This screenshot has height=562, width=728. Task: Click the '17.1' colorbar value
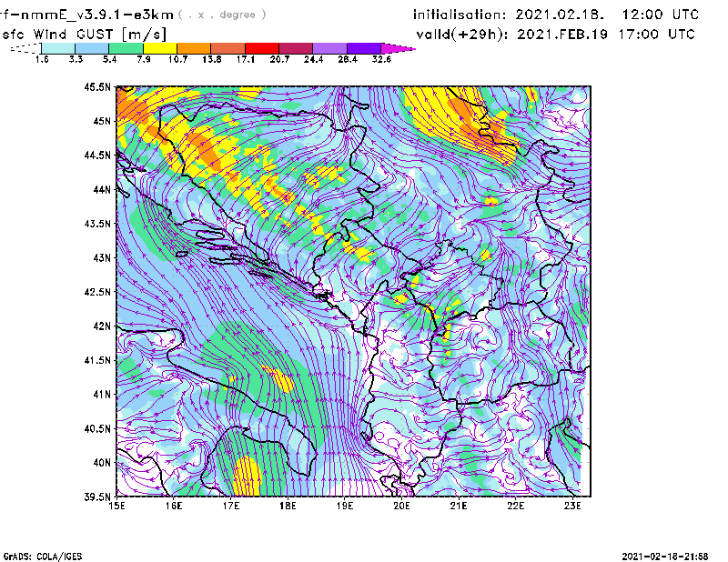tap(246, 59)
